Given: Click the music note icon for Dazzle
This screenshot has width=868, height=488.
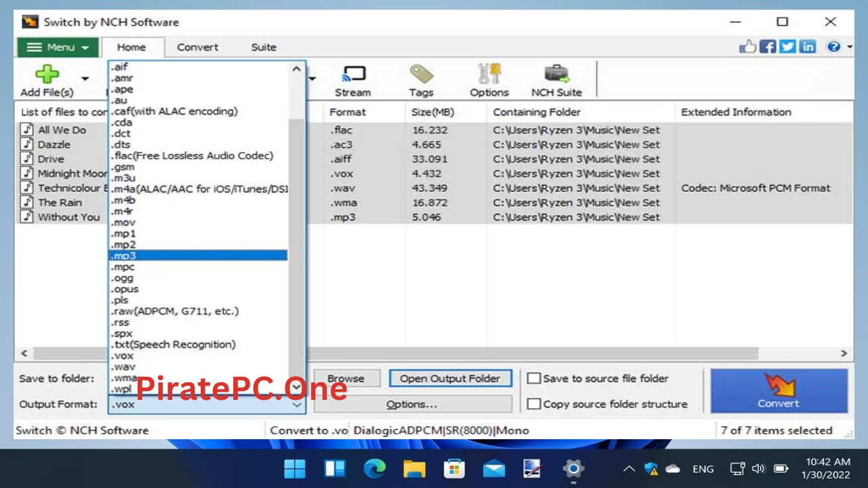Looking at the screenshot, I should 27,144.
